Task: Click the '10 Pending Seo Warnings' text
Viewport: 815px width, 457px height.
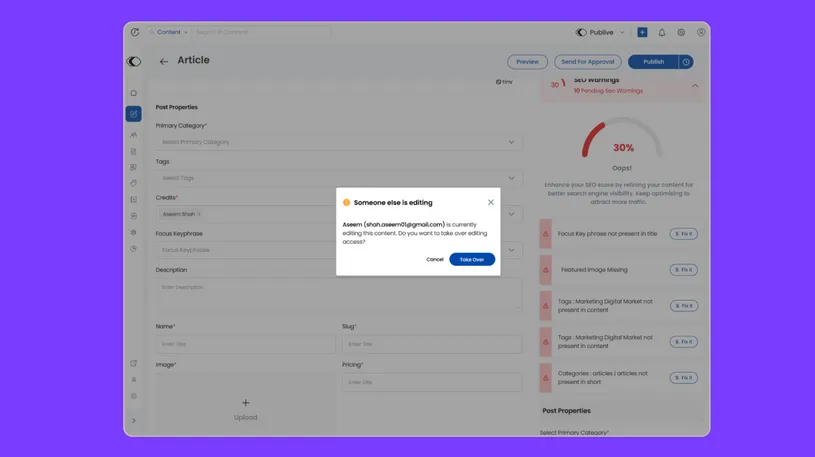Action: pos(608,90)
